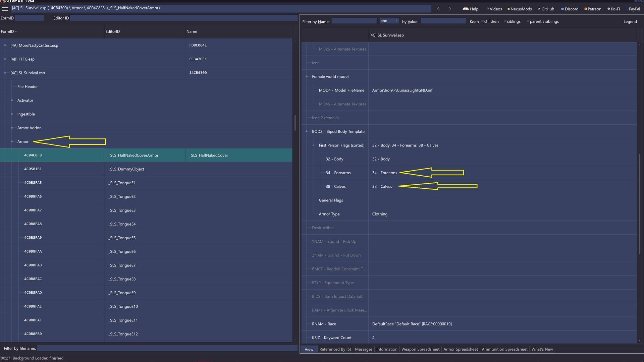Switch to the Information tab

(387, 349)
